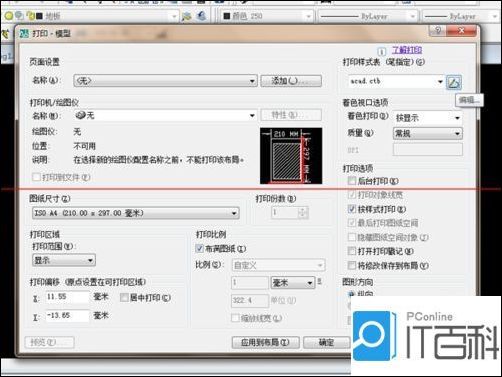Screen dimensions: 502x377
Task: Toggle the 最后打印图纸空间 checkbox
Action: [x=352, y=223]
